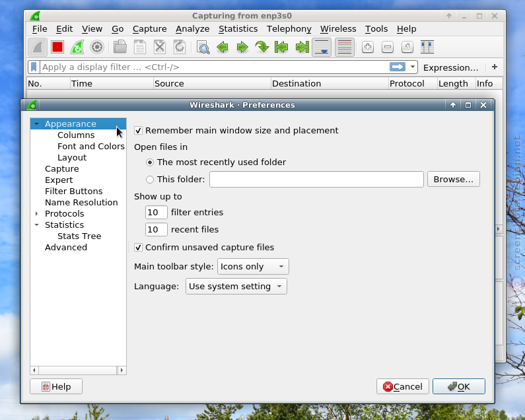Open the Statistics menu in menu bar
This screenshot has width=525, height=420.
(238, 29)
